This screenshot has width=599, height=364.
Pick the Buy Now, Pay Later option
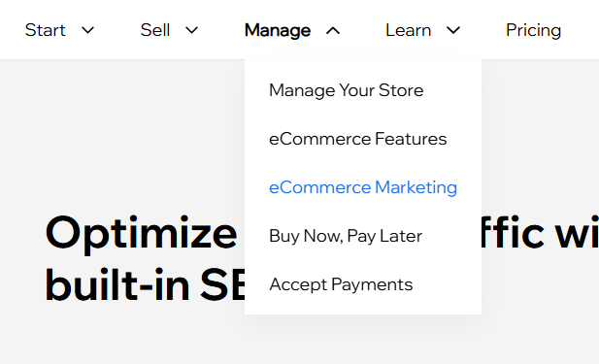point(346,236)
